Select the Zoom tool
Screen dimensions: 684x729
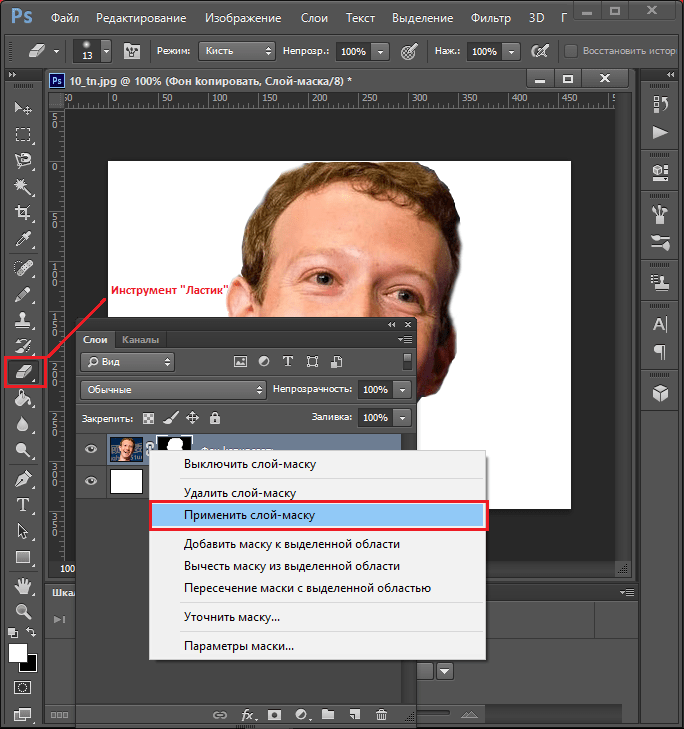pyautogui.click(x=23, y=611)
